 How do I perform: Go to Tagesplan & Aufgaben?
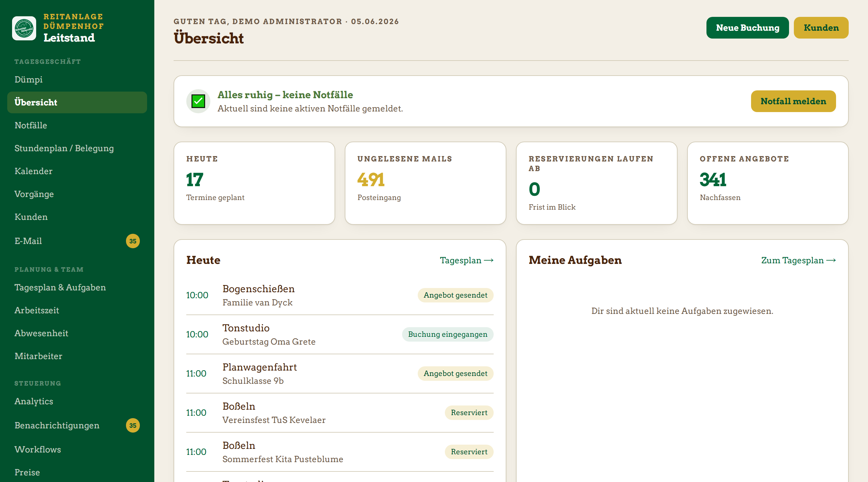[x=77, y=287]
